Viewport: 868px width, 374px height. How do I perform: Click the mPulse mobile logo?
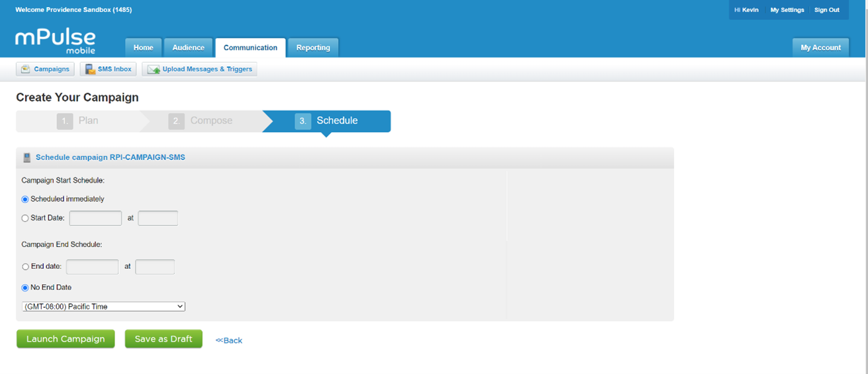click(56, 40)
